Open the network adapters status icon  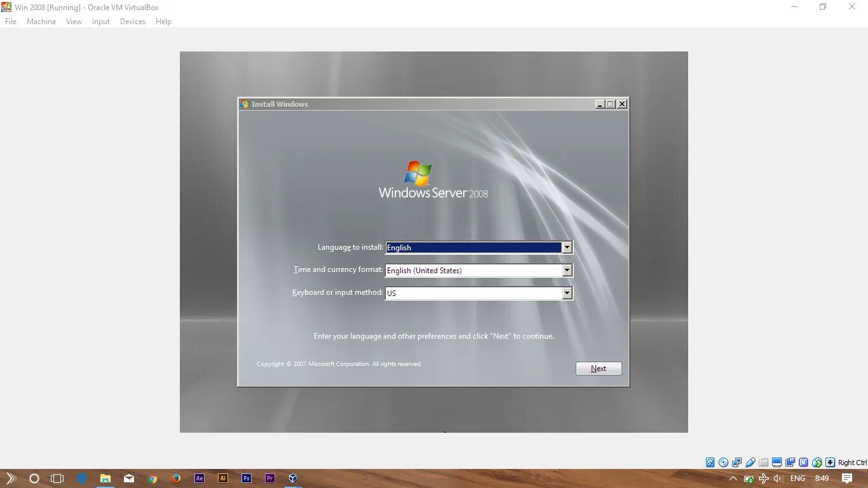tap(737, 463)
